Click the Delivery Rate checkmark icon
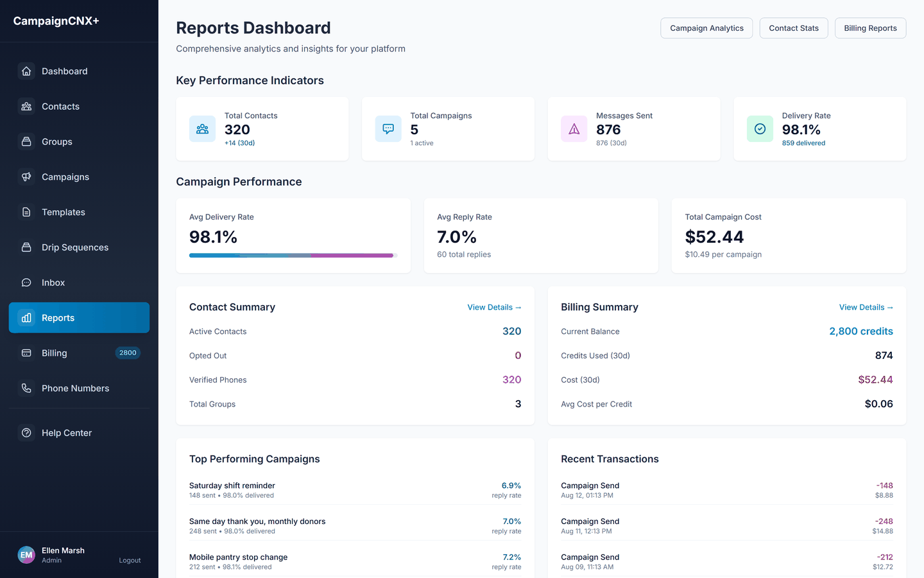924x578 pixels. click(x=760, y=129)
